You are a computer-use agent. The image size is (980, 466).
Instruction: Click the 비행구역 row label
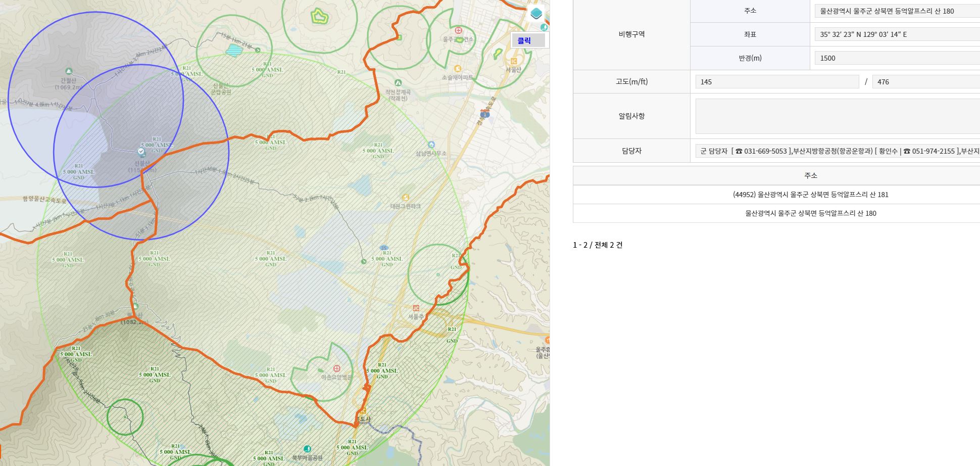631,34
